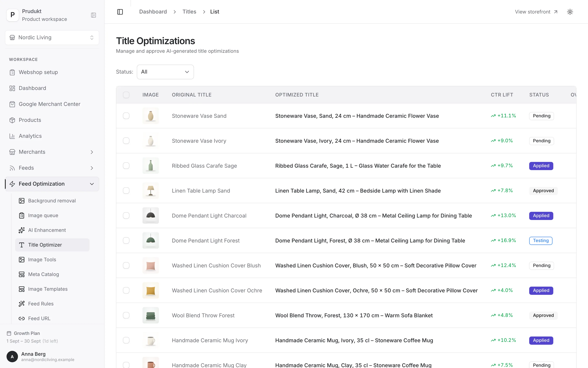The width and height of the screenshot is (588, 368).
Task: Click Applied badge on Ribbed Glass Carafe row
Action: pos(541,166)
